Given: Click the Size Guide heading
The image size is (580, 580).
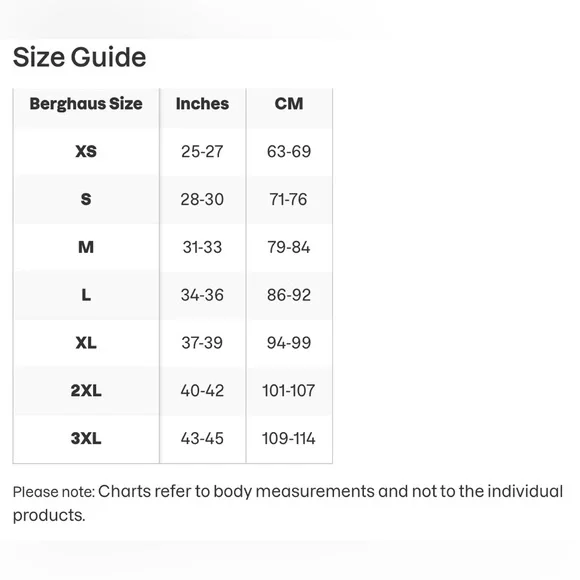Looking at the screenshot, I should [x=80, y=57].
